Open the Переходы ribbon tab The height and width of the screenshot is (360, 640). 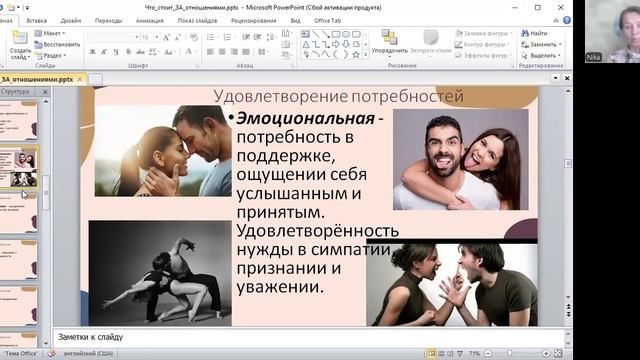click(x=108, y=20)
